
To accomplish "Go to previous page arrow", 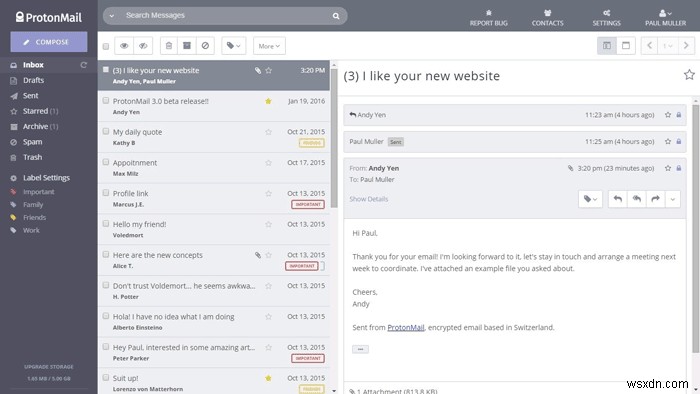I will 649,46.
